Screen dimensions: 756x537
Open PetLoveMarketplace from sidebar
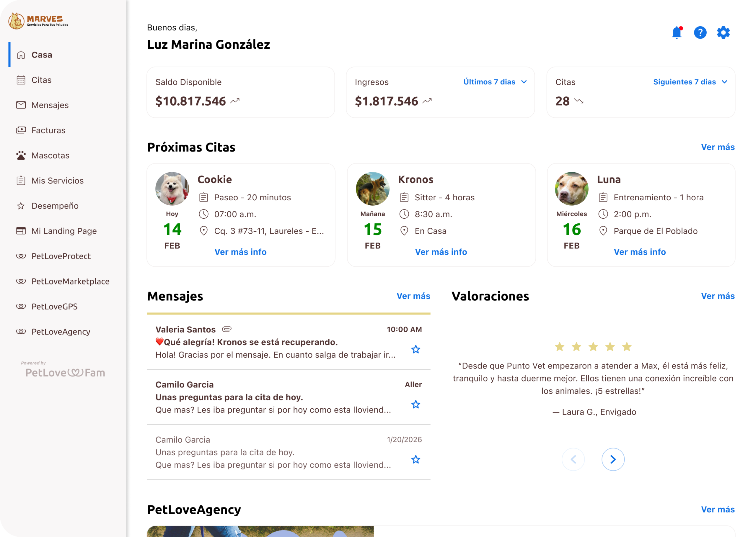coord(70,281)
